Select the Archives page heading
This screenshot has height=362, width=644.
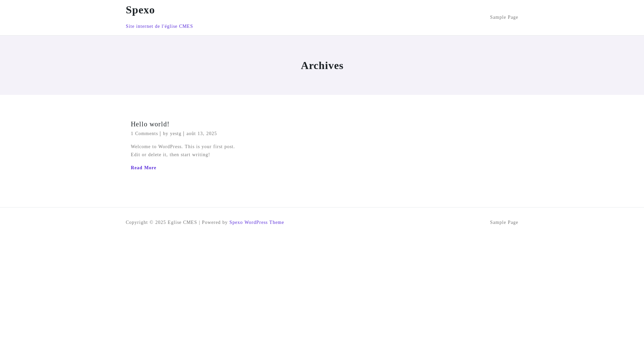tap(322, 65)
